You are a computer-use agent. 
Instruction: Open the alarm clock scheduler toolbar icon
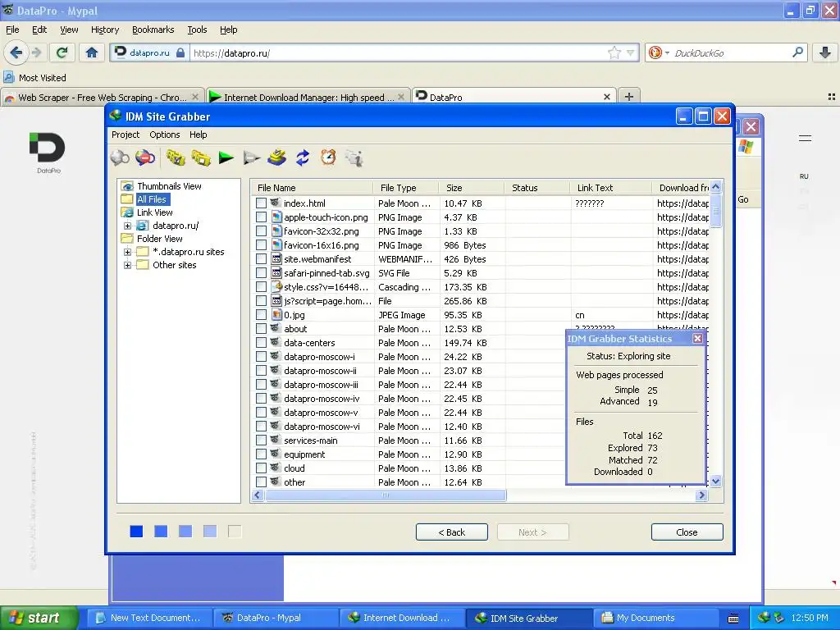point(328,157)
